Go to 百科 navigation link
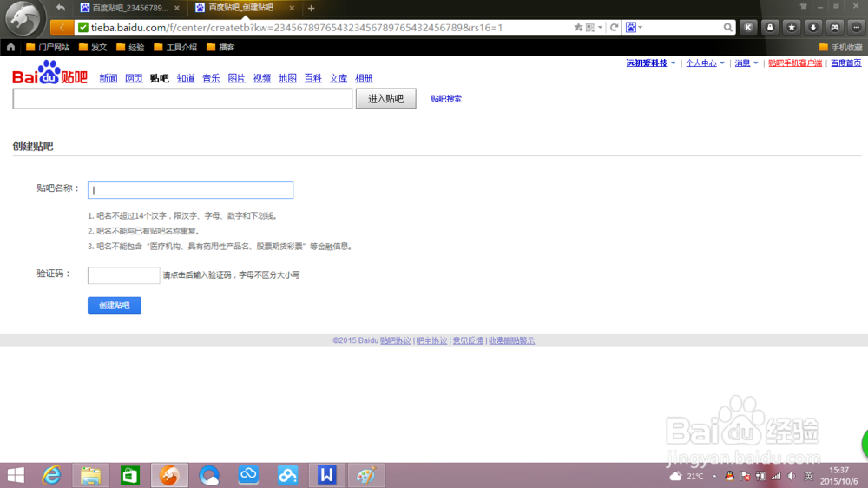 click(x=313, y=78)
